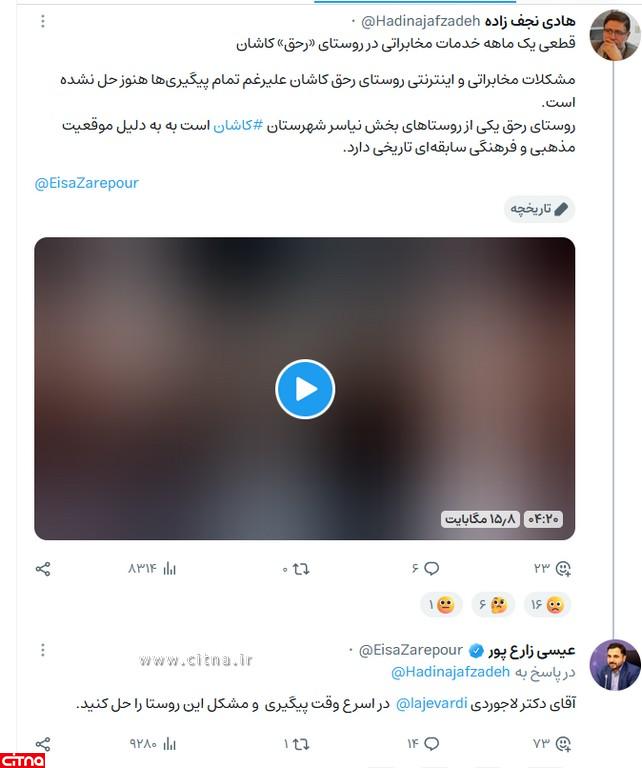Toggle the sad face reaction with ۱۶
This screenshot has height=768, width=642.
(x=547, y=605)
